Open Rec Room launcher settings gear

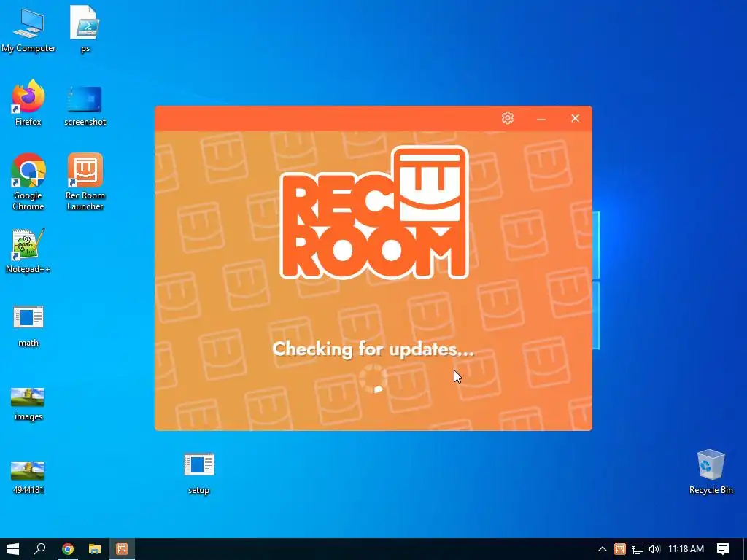[508, 117]
